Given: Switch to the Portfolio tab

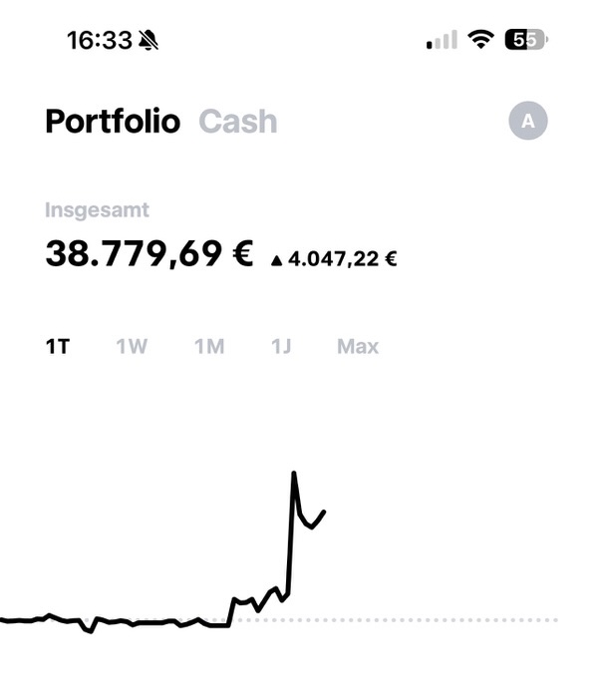Looking at the screenshot, I should point(113,122).
